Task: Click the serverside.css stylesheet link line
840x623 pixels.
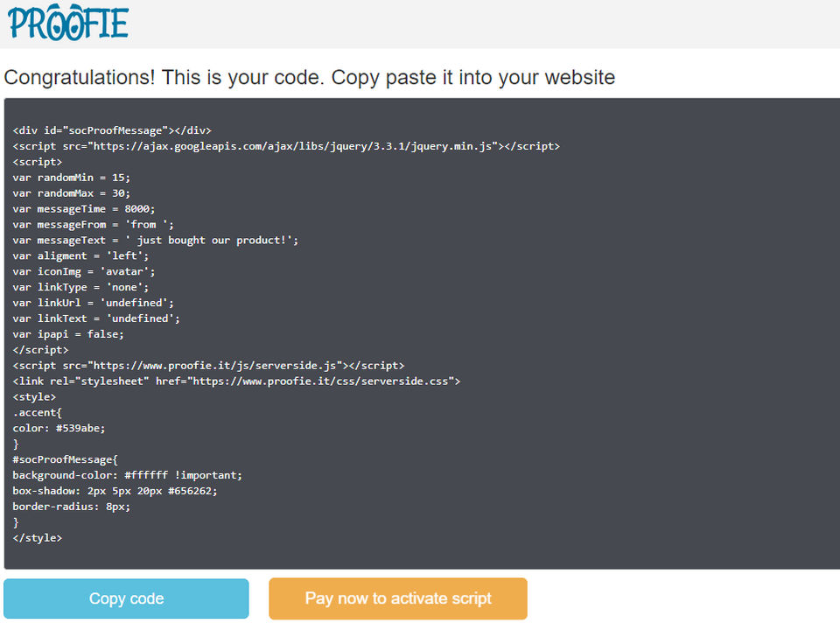Action: [x=236, y=381]
